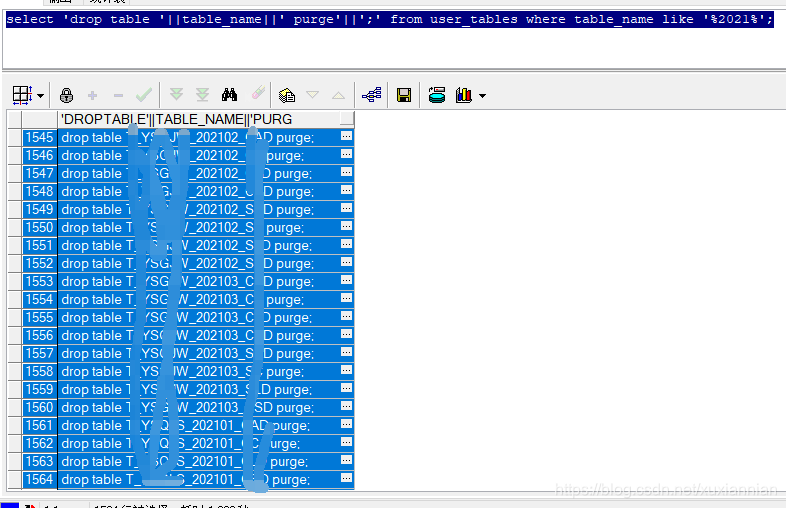Click inside the SQL editor select statement
786x508 pixels.
[x=389, y=20]
